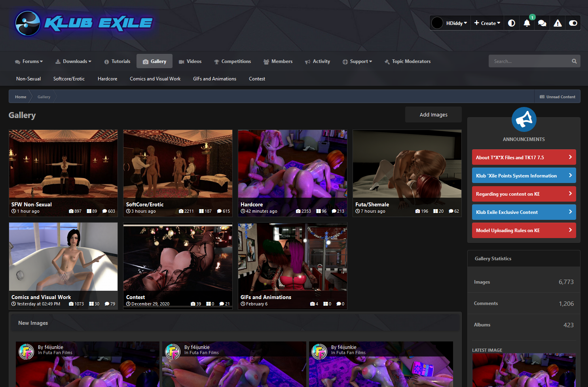Go to Home via breadcrumb
Image resolution: width=588 pixels, height=387 pixels.
[21, 97]
